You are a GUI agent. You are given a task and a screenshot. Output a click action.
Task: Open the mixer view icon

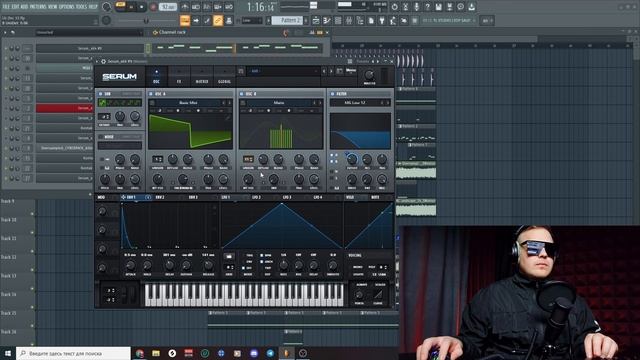[x=349, y=20]
